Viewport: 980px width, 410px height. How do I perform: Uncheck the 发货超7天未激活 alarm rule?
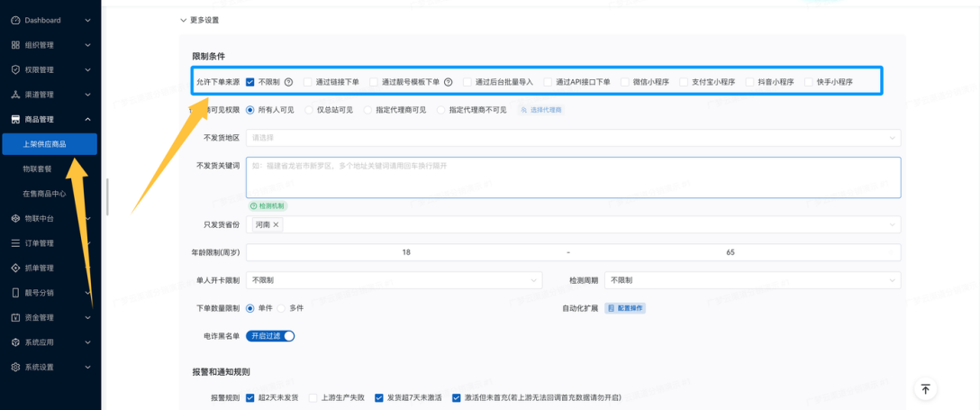point(378,397)
